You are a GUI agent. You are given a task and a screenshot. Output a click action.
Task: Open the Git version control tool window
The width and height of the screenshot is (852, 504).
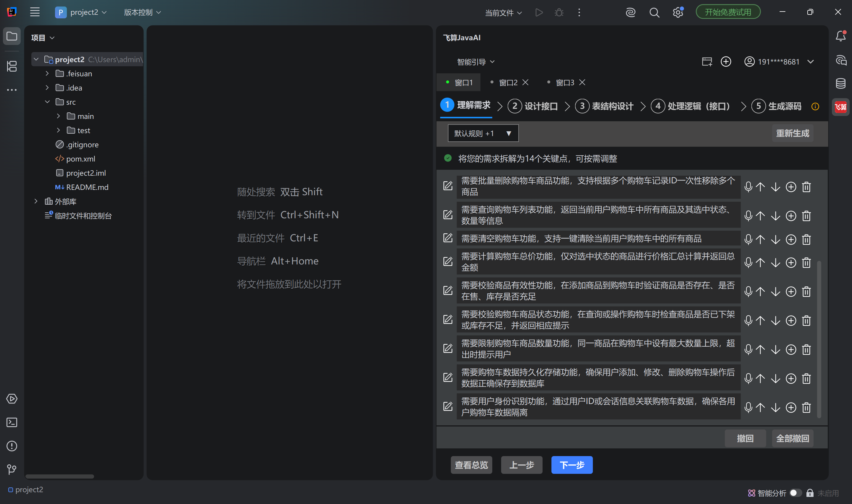click(x=12, y=469)
